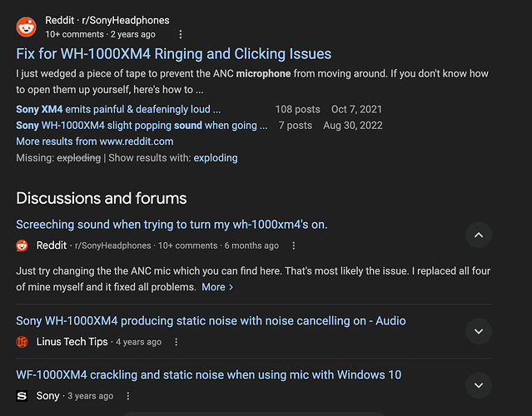This screenshot has width=532, height=416.
Task: Show results including the word exploding
Action: (216, 157)
